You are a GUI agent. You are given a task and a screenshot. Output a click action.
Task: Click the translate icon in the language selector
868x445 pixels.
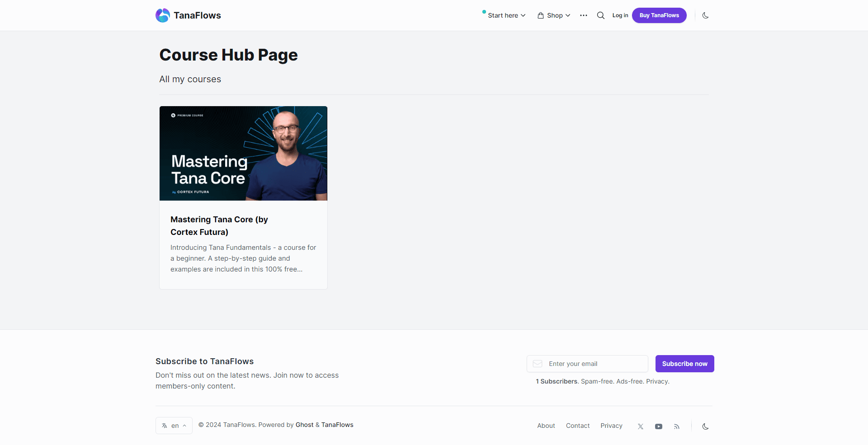(x=165, y=425)
